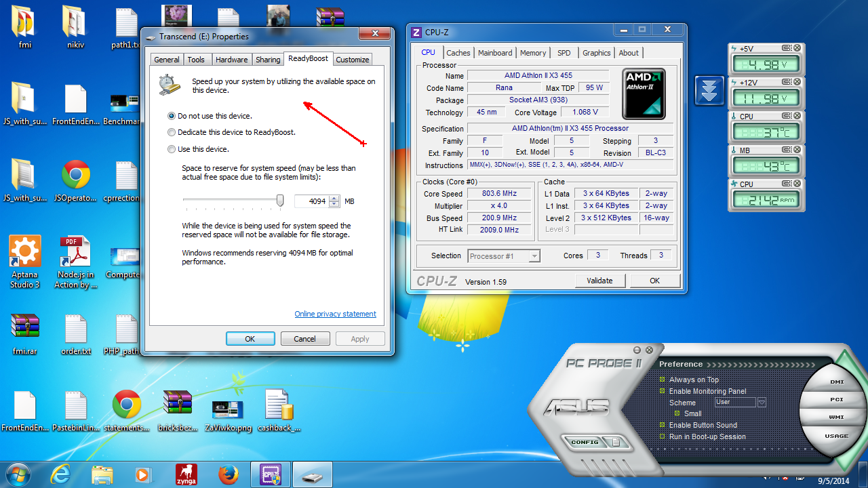Close PC Probe II with round X icon

[x=649, y=350]
